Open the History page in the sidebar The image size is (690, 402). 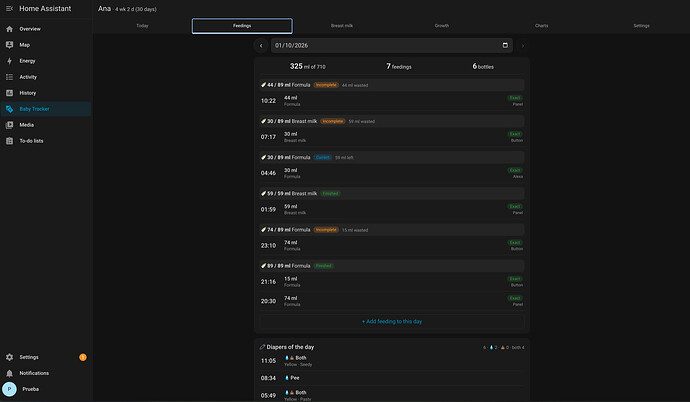click(46, 93)
